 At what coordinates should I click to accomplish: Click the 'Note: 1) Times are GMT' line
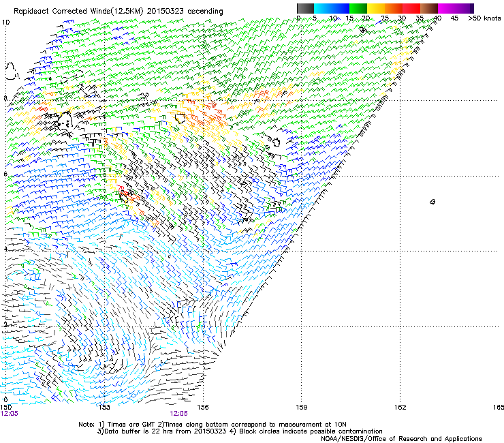click(x=212, y=425)
